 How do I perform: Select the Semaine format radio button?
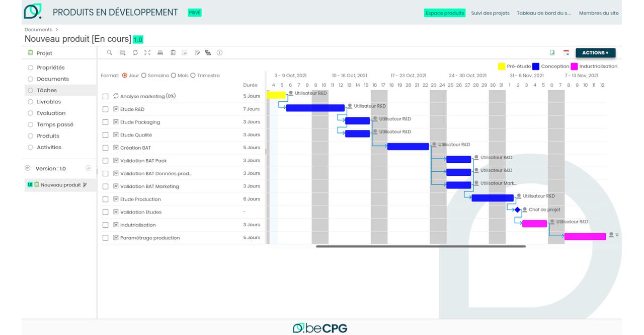[144, 76]
